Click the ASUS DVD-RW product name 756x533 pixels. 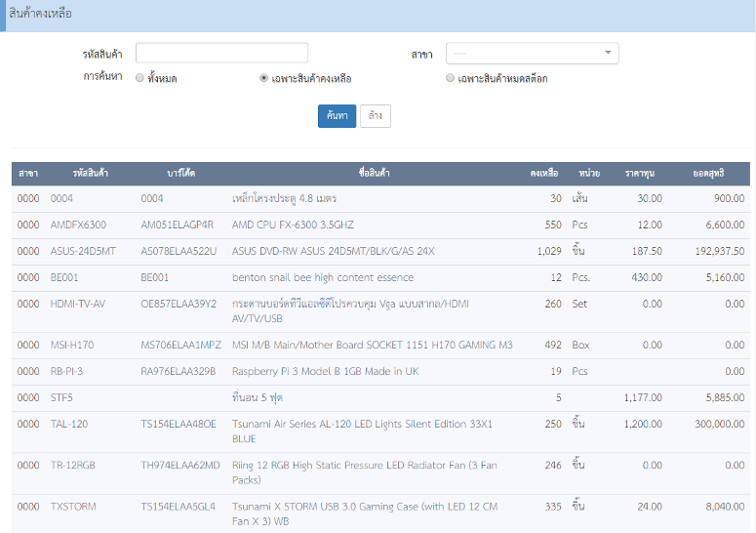pyautogui.click(x=334, y=251)
